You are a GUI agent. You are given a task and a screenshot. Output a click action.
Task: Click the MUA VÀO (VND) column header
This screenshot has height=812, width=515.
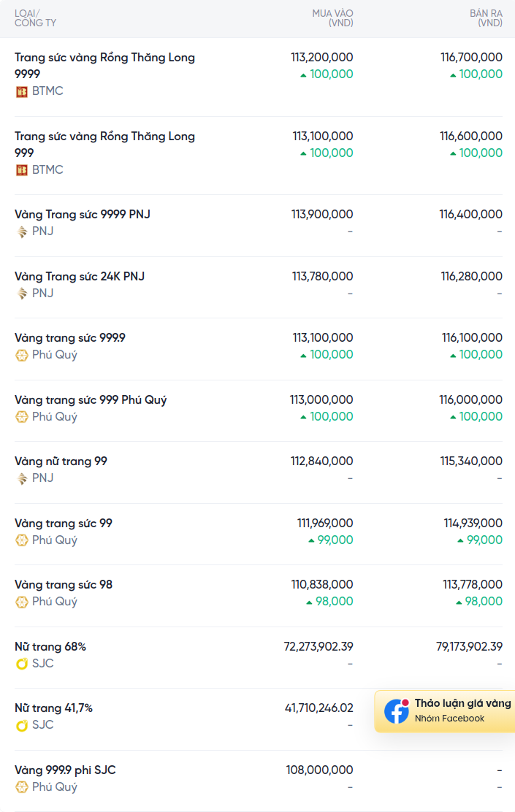click(x=332, y=18)
